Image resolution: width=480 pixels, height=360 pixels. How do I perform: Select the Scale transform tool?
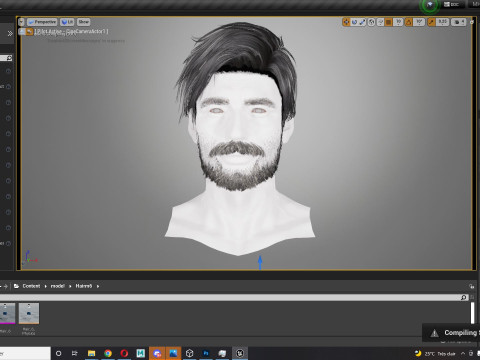click(x=362, y=22)
